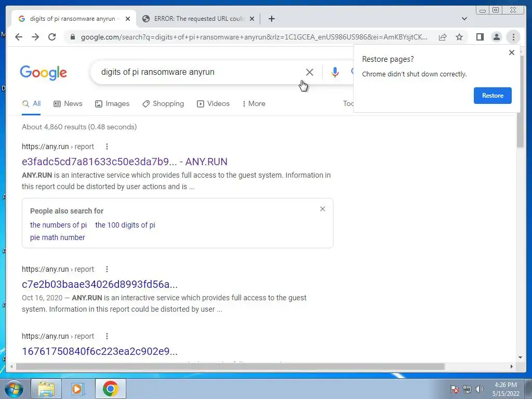Search 'the 100 digits of pi'
This screenshot has width=532, height=399.
[125, 225]
